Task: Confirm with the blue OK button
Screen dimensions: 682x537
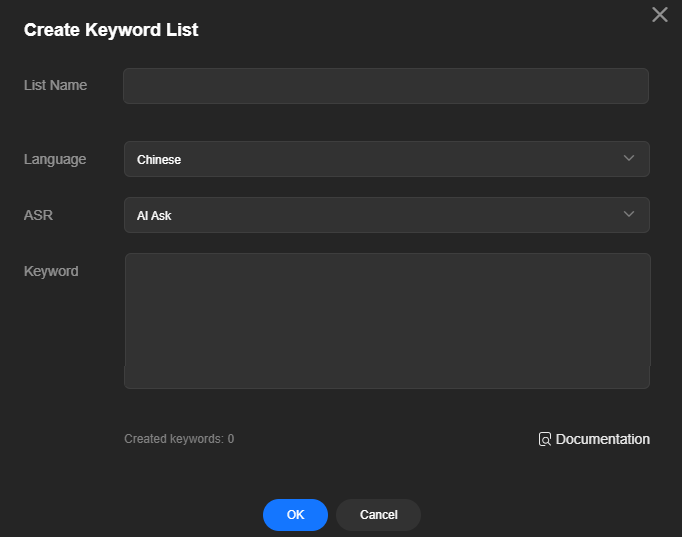Action: [x=295, y=515]
